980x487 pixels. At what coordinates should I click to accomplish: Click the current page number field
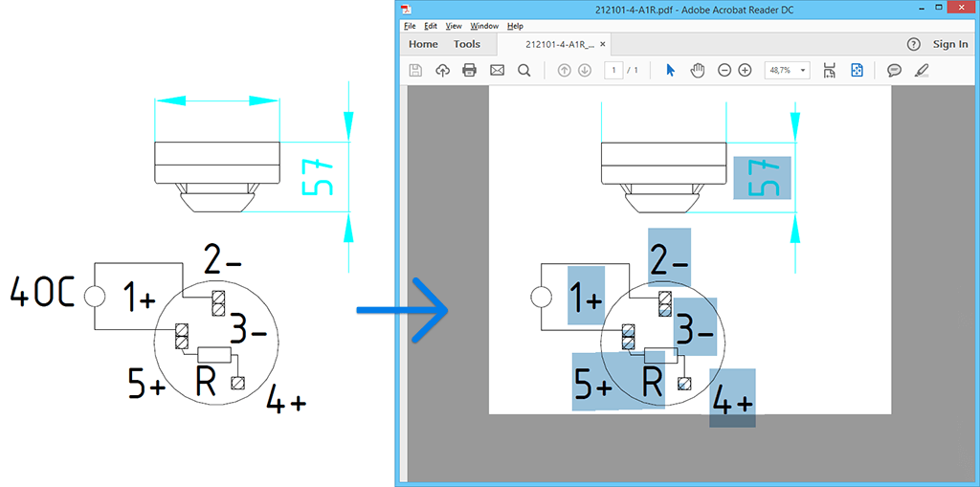[613, 70]
